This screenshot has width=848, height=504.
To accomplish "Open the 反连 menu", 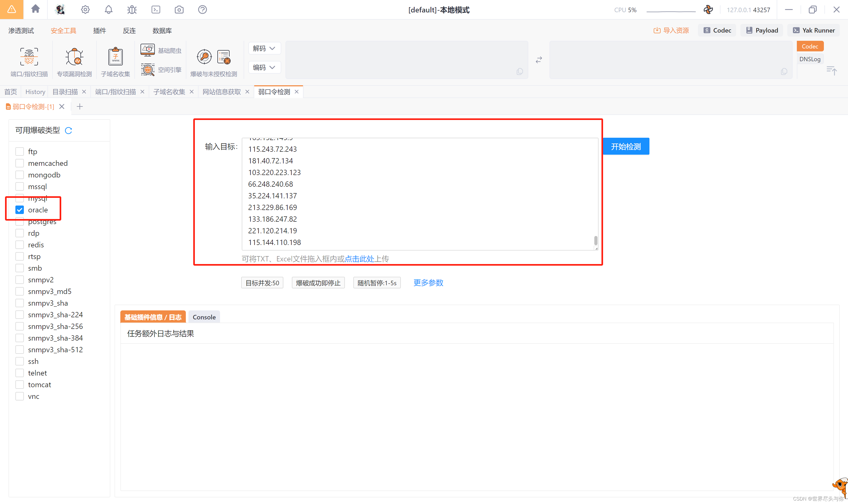I will click(129, 30).
